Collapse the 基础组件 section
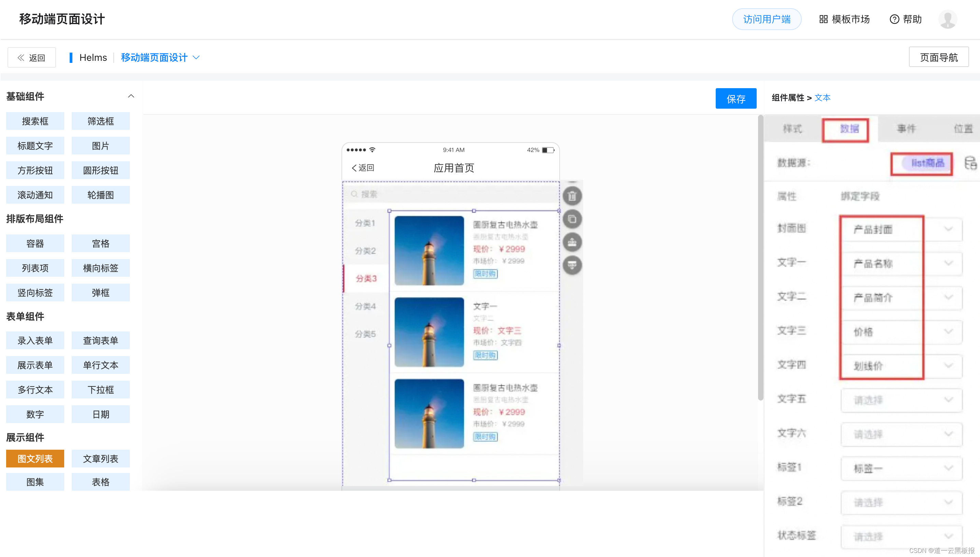980x557 pixels. 131,96
